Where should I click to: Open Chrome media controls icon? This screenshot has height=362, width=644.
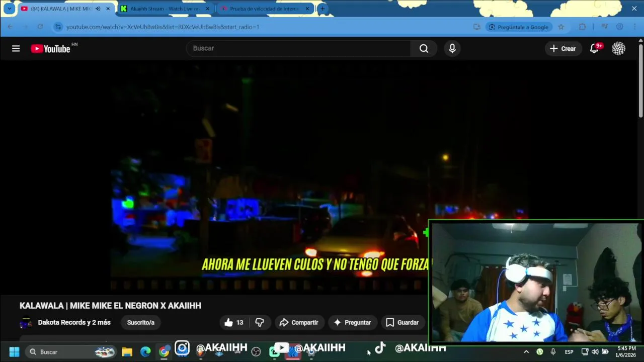click(605, 27)
